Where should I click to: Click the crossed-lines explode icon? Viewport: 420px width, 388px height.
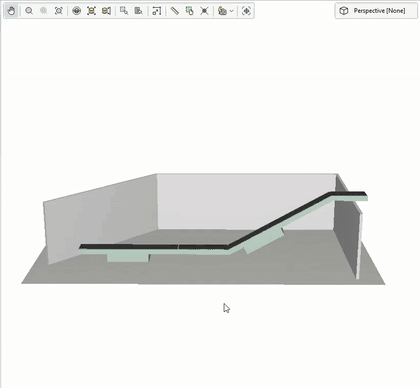pyautogui.click(x=204, y=11)
